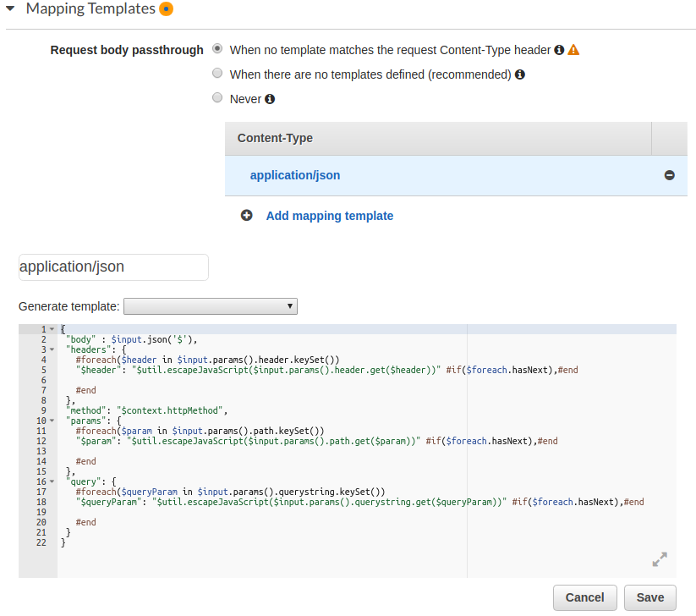
Task: Click the application/json content type text field
Action: pyautogui.click(x=113, y=267)
